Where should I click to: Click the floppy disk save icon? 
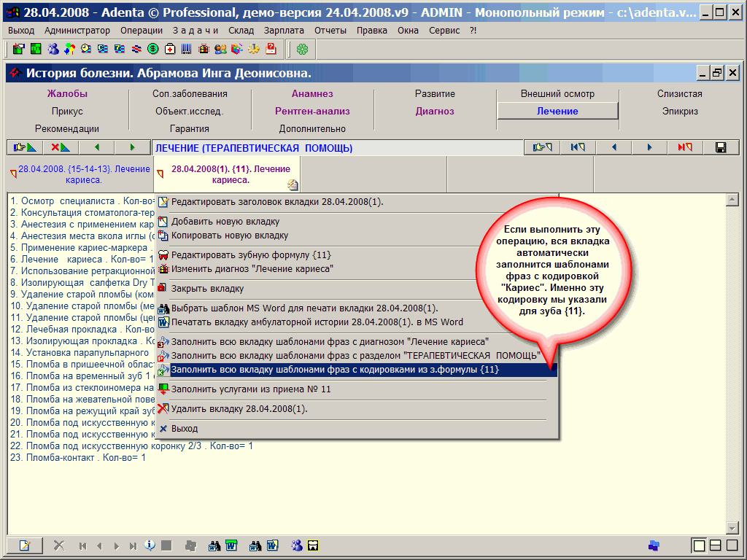point(721,147)
